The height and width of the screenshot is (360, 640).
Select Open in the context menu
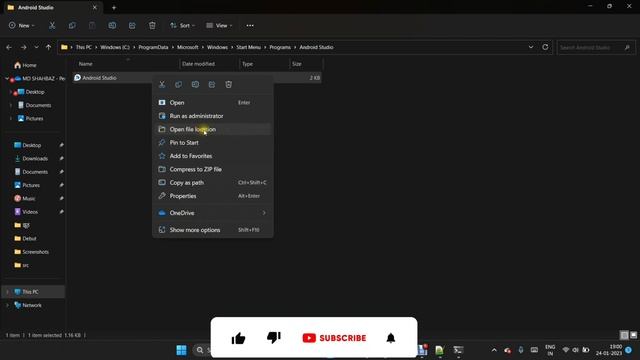point(213,102)
